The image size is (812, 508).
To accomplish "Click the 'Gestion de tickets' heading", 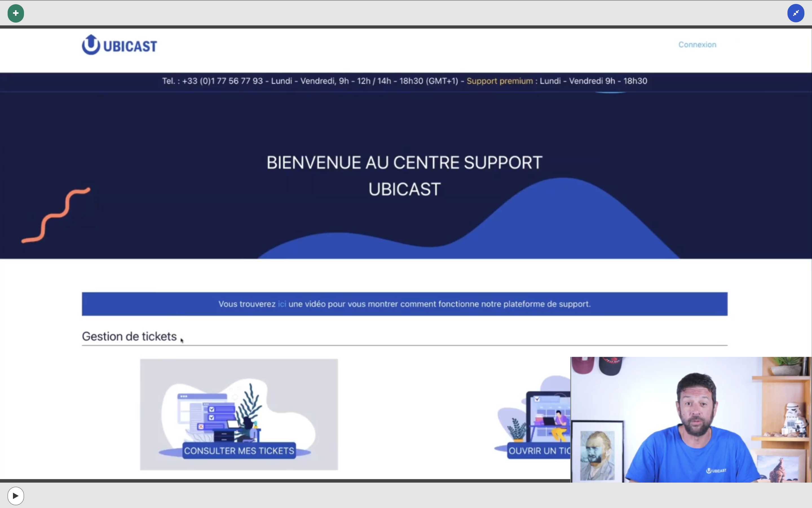I will point(129,336).
